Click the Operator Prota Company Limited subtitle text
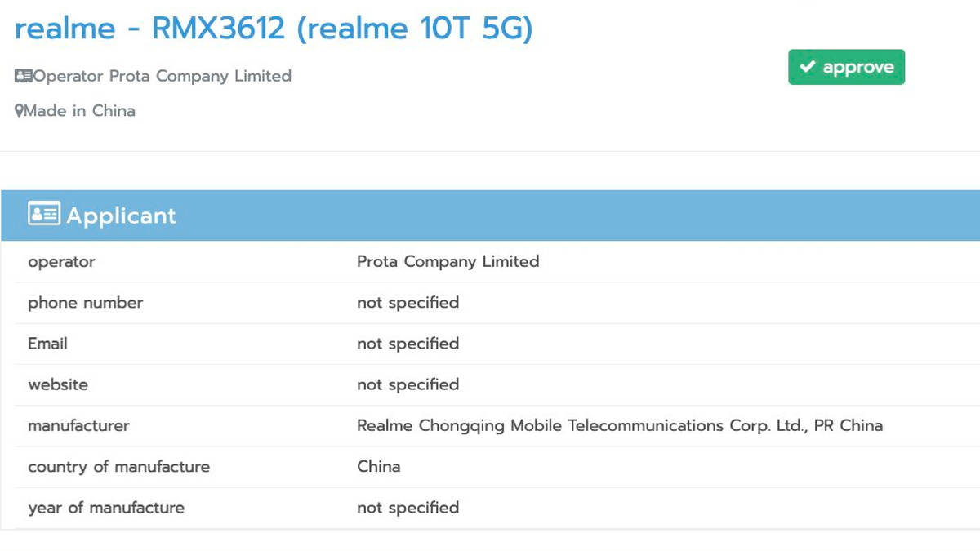The height and width of the screenshot is (551, 980). 161,76
